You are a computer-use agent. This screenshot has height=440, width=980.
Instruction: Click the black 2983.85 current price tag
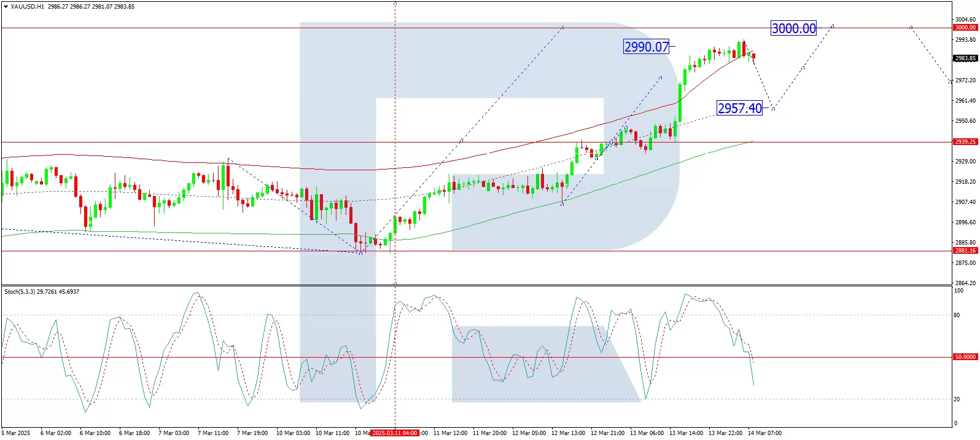click(965, 58)
